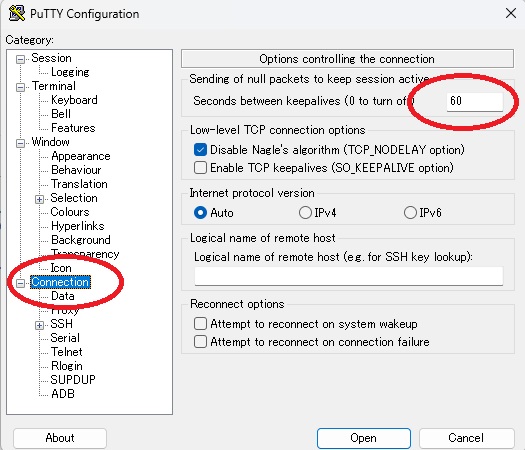
Task: Open the Hyperlinks settings category
Action: click(x=77, y=226)
